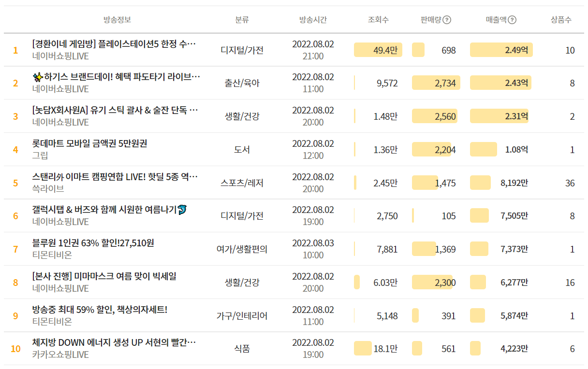This screenshot has width=588, height=369.
Task: Click the help icon next to 판매량
Action: point(447,20)
